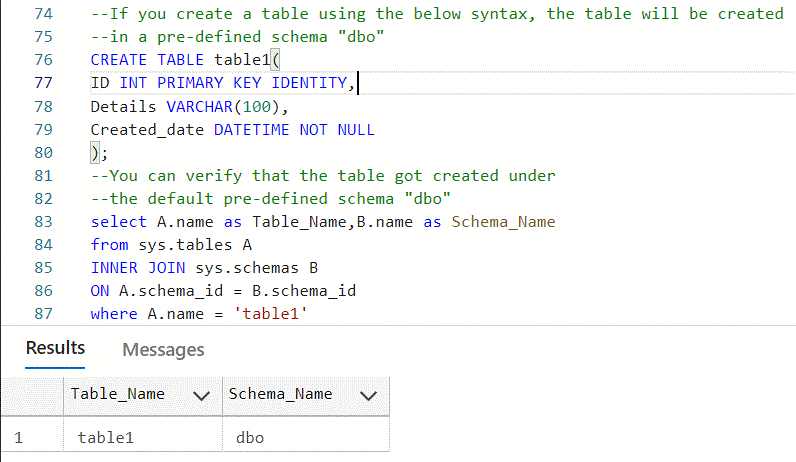The image size is (796, 462).
Task: Click the Schema_Name alias on line 83
Action: coord(503,222)
